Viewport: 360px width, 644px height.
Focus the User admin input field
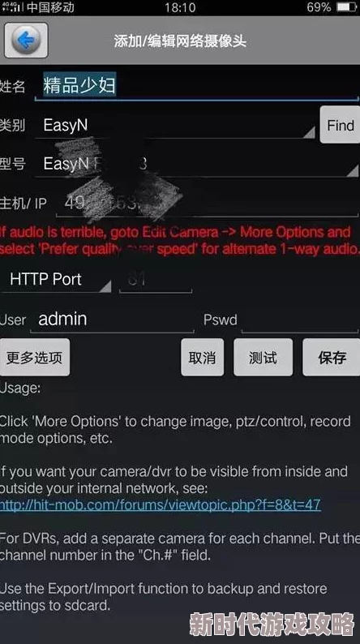click(x=112, y=320)
